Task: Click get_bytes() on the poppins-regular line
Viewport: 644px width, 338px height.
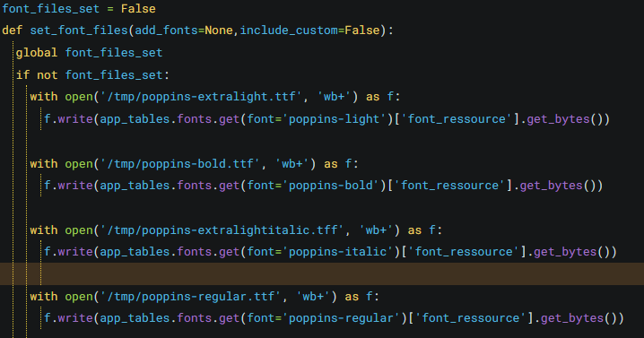Action: tap(579, 318)
